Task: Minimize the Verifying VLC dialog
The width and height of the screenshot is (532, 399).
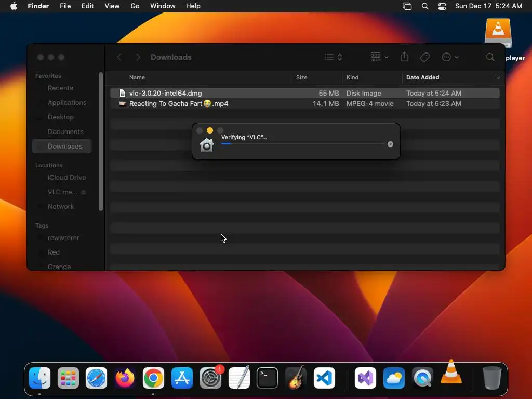Action: point(210,130)
